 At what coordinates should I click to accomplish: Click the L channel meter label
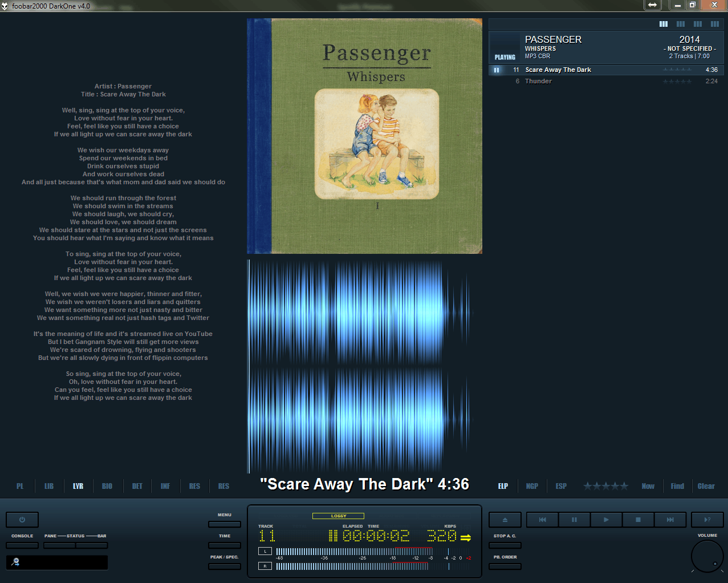tap(265, 551)
